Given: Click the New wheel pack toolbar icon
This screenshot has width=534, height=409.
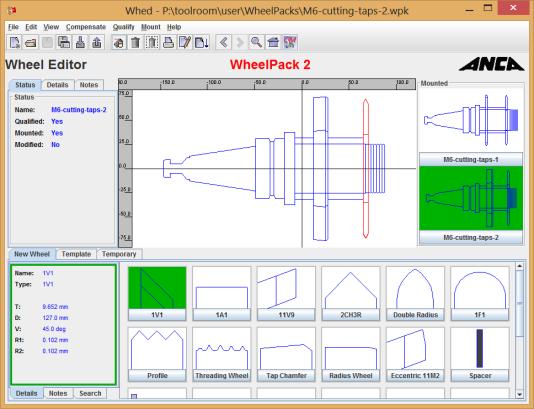Looking at the screenshot, I should click(15, 43).
